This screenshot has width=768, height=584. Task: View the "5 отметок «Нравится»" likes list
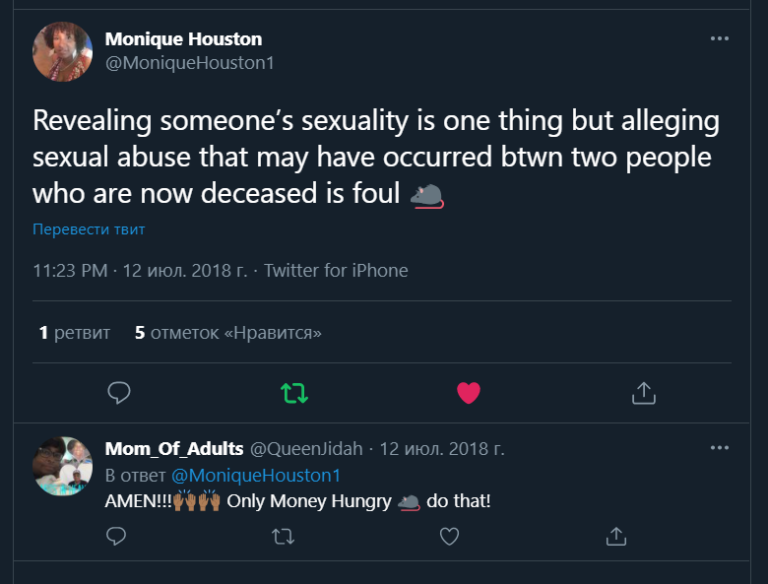228,332
